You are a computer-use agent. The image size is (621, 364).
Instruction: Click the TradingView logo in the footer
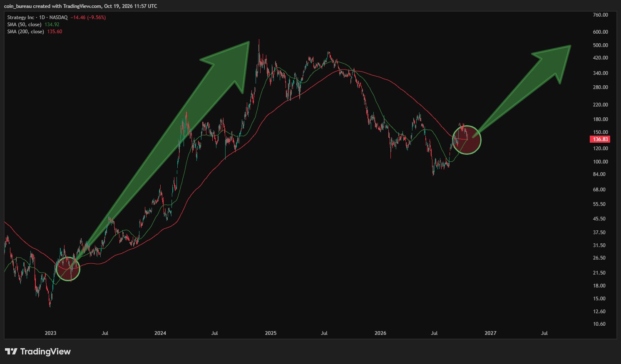[x=38, y=352]
